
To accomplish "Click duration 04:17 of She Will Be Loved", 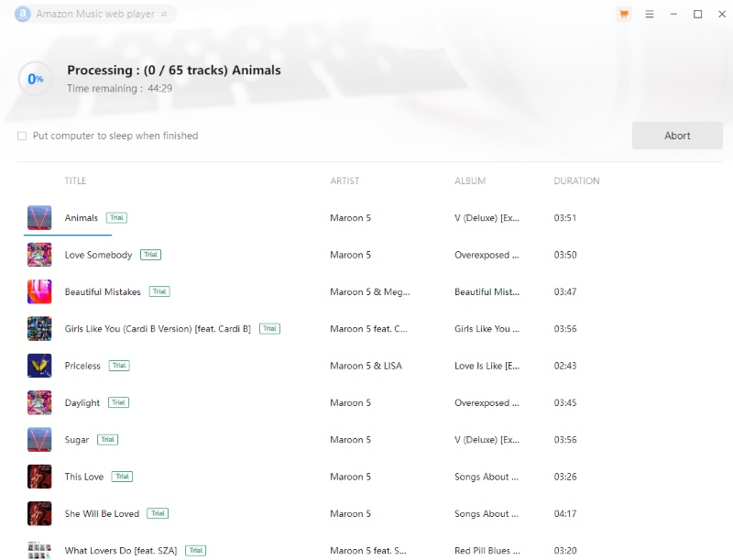I will tap(565, 513).
